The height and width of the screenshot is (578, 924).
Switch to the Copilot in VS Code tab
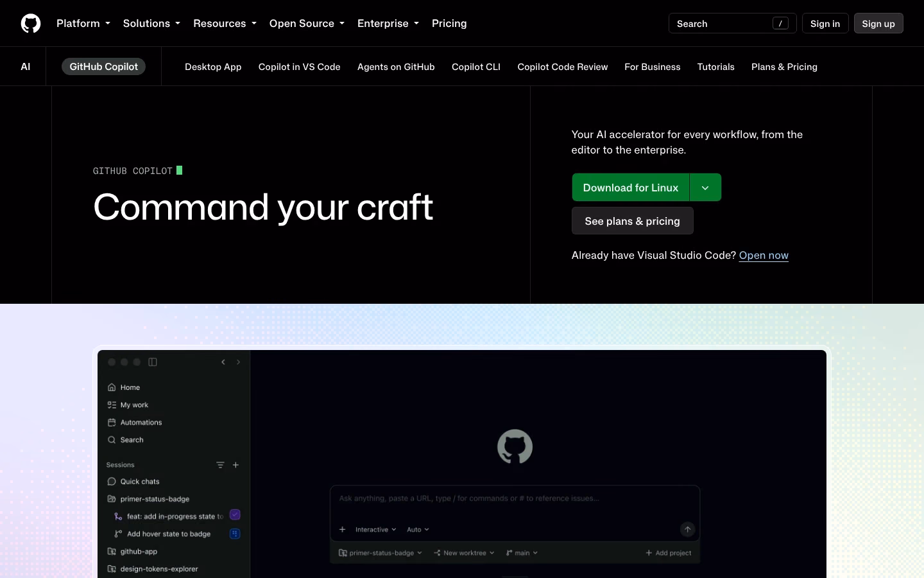coord(300,67)
